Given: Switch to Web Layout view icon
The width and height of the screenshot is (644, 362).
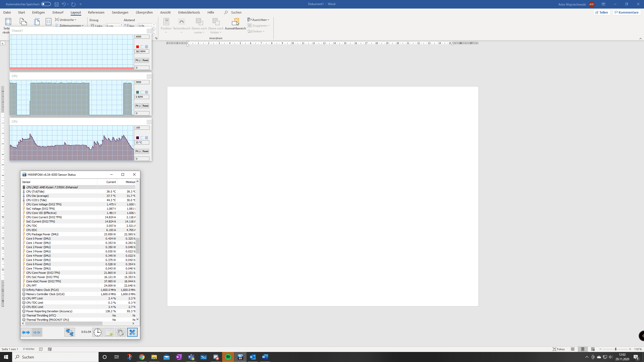Looking at the screenshot, I should (593, 349).
